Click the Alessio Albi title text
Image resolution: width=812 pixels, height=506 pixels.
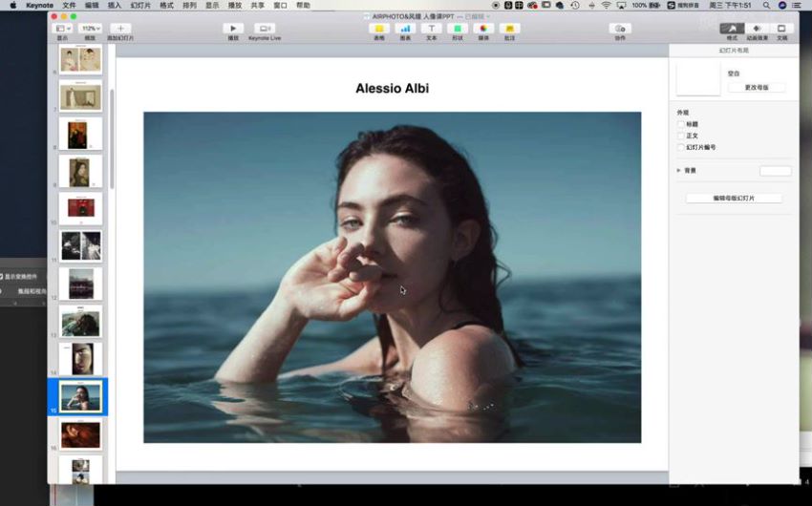(392, 89)
